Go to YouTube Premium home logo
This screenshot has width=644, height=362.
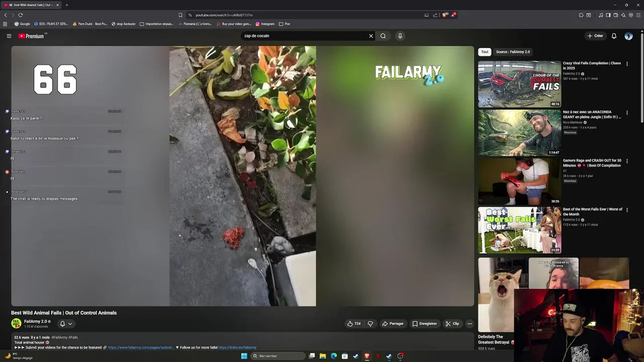pos(32,36)
